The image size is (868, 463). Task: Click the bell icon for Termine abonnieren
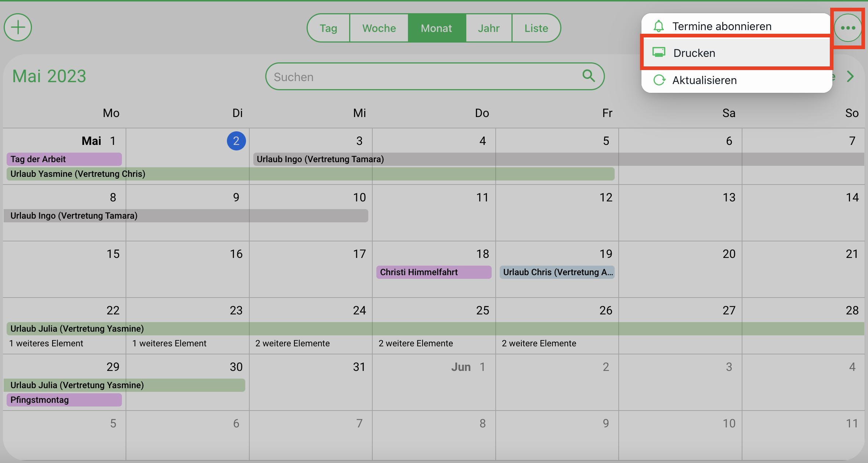coord(659,26)
